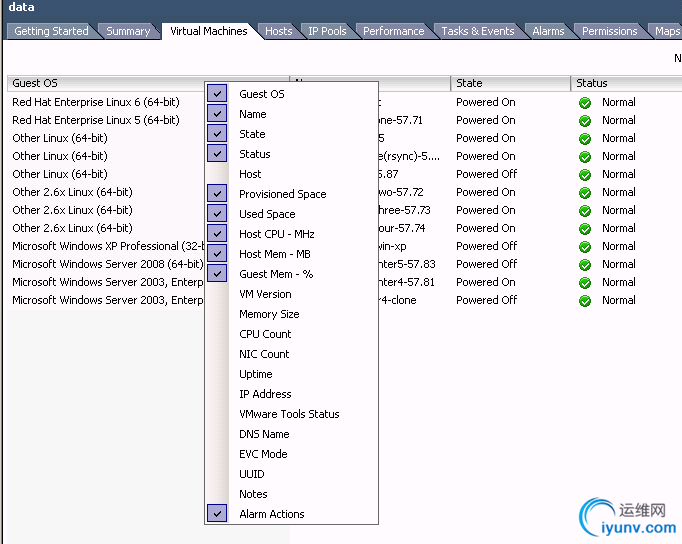Click the 'ne-57.71' name cell
This screenshot has height=544, width=682.
pos(401,120)
